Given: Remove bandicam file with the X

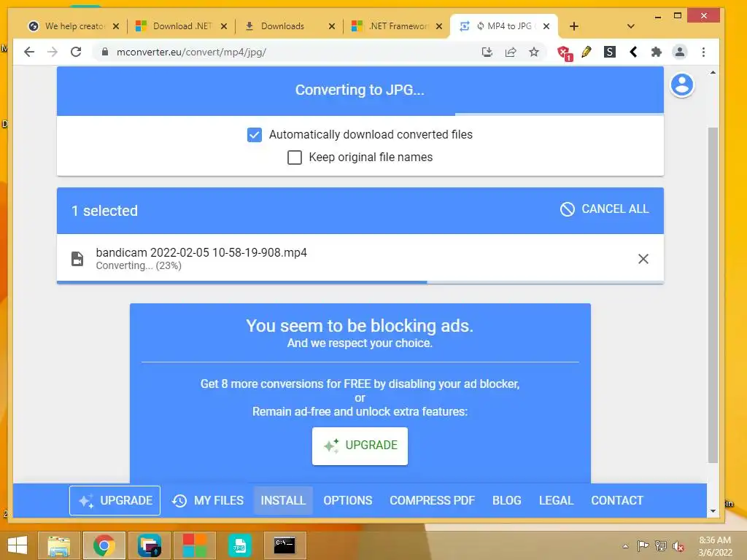Looking at the screenshot, I should 643,259.
